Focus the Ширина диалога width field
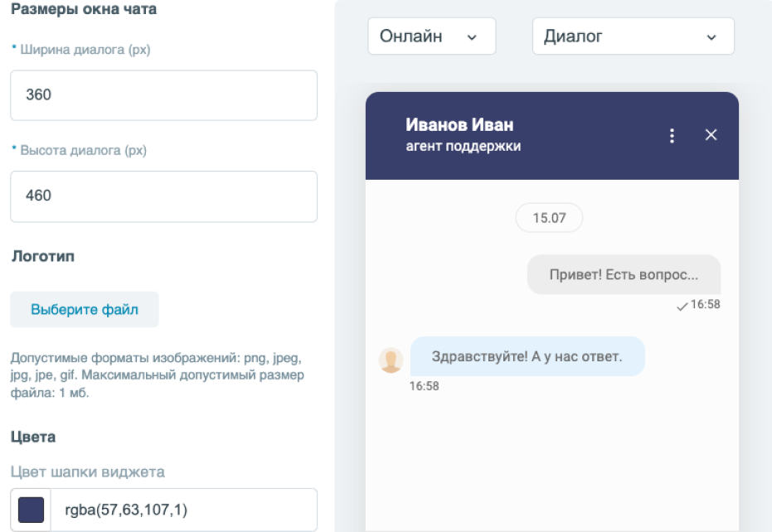This screenshot has height=532, width=772. point(163,95)
